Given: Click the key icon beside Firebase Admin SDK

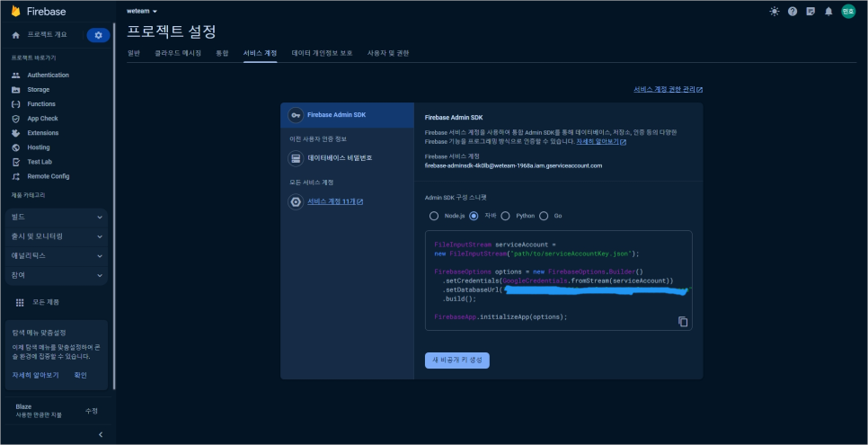Looking at the screenshot, I should point(296,115).
